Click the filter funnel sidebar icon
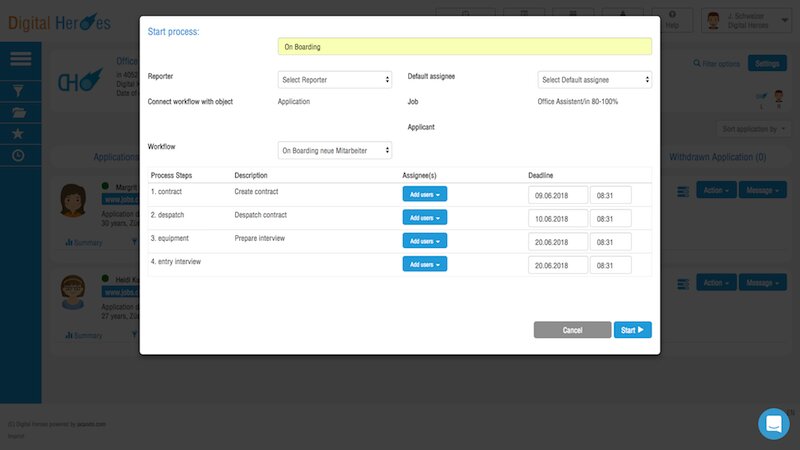 pyautogui.click(x=19, y=90)
